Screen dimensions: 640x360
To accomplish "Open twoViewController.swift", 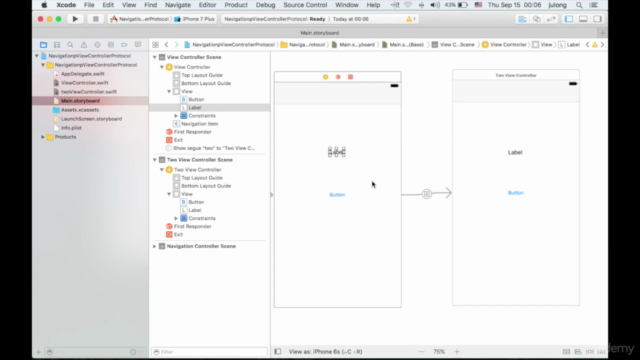I will [x=89, y=92].
